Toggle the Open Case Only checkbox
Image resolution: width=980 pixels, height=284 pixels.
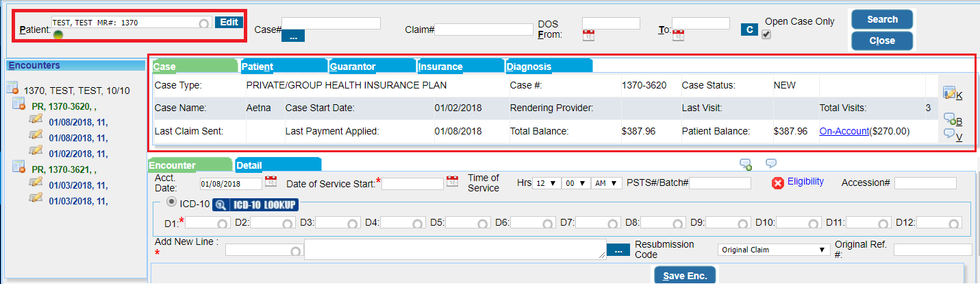pos(766,34)
